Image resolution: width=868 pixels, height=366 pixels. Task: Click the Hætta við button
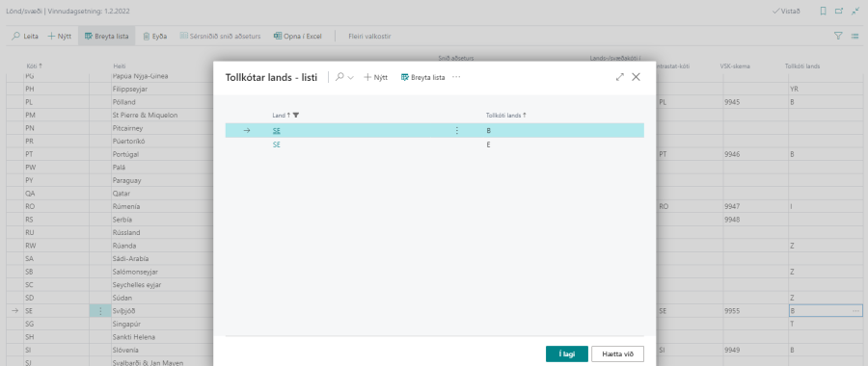[x=618, y=353]
